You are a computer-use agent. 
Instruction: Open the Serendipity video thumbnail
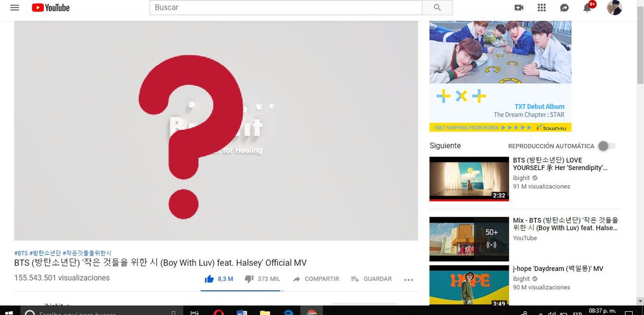coord(469,179)
